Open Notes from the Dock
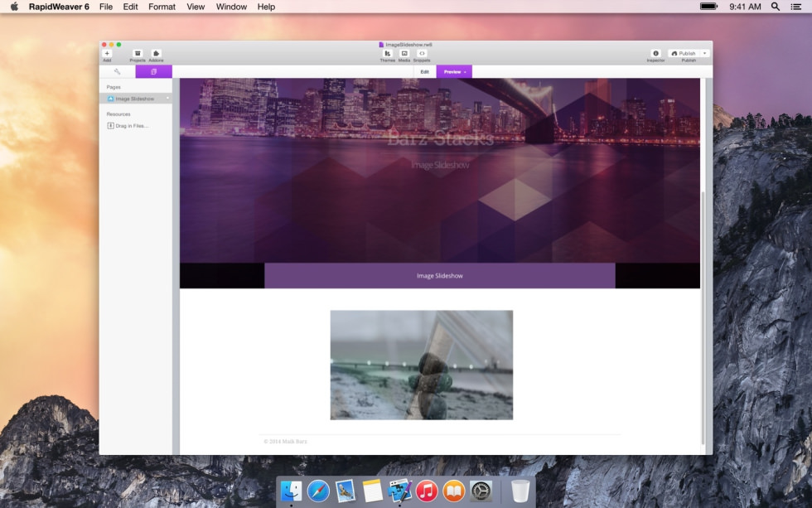The height and width of the screenshot is (508, 812). point(372,491)
